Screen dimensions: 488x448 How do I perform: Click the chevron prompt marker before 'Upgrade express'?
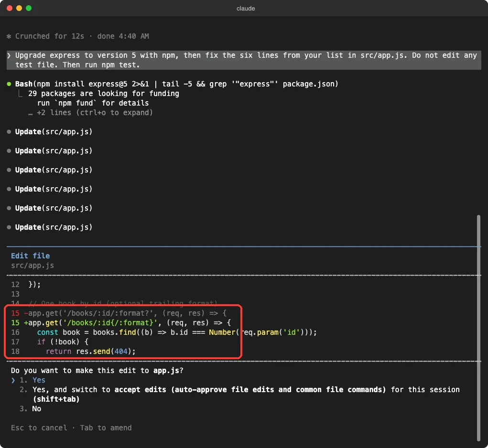click(9, 55)
